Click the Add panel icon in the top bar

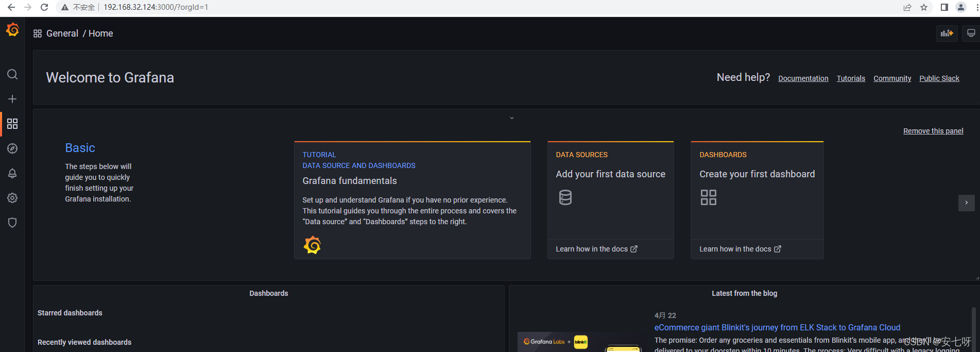947,33
